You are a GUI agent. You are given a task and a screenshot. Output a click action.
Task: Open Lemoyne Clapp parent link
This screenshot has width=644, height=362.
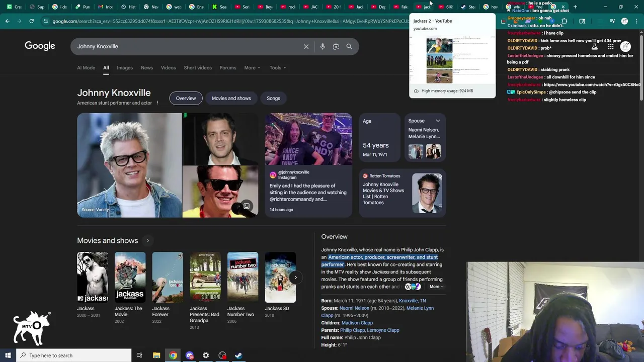coord(383,330)
